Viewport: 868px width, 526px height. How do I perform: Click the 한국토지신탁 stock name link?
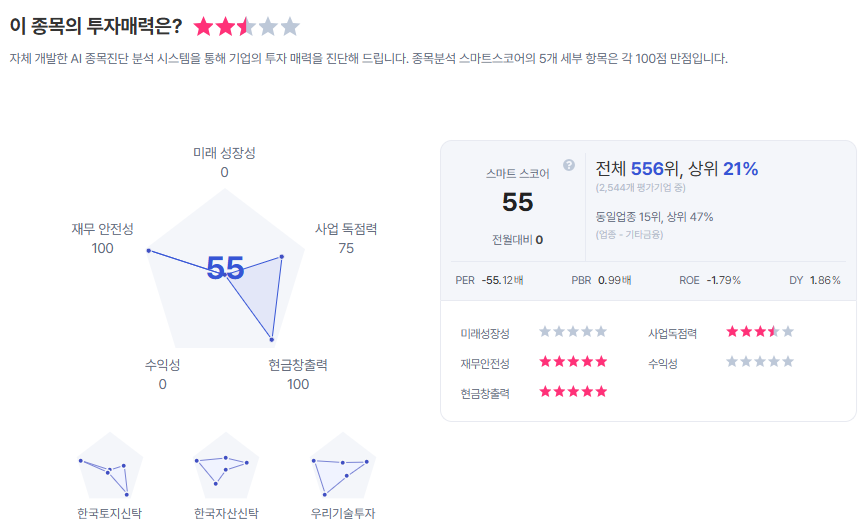click(x=110, y=514)
